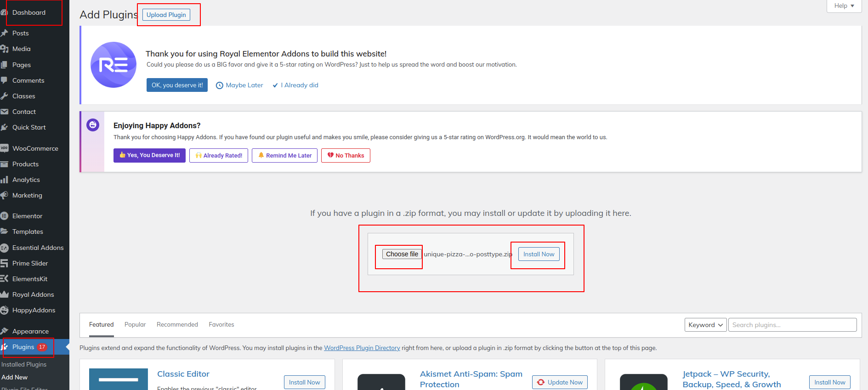
Task: Select the Favorites tab
Action: pyautogui.click(x=221, y=324)
